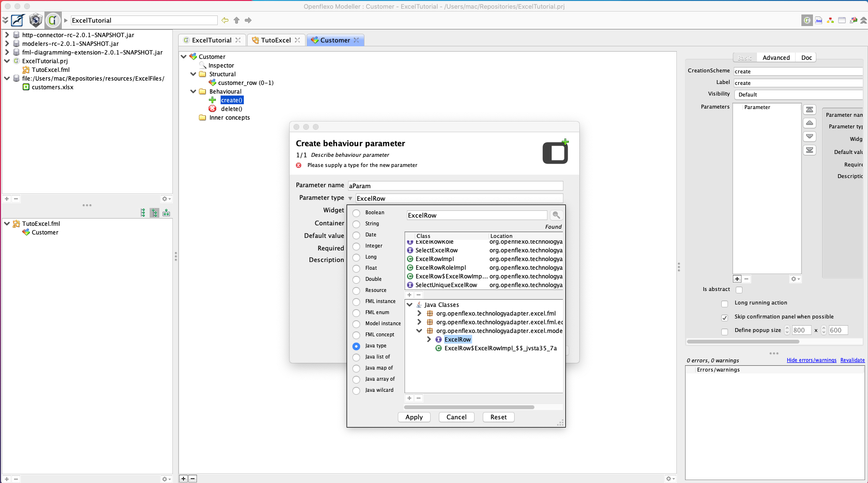Click the search magnifier icon beside ExcelRow field
Image resolution: width=868 pixels, height=483 pixels.
pyautogui.click(x=556, y=215)
